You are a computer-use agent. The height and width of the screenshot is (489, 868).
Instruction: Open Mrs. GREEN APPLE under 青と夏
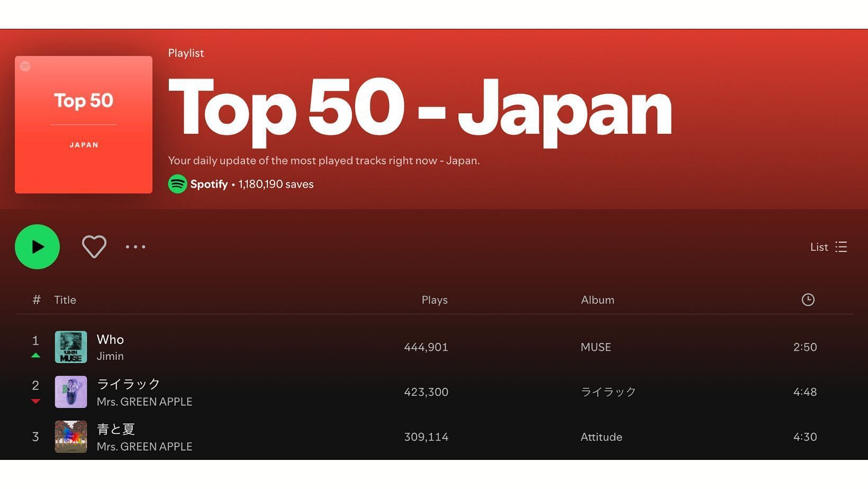tap(144, 447)
